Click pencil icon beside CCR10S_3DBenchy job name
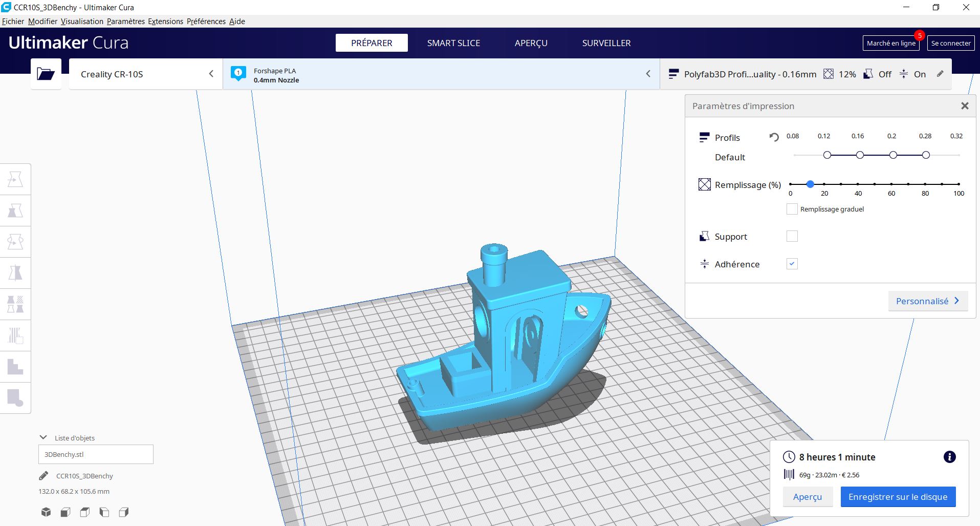The width and height of the screenshot is (980, 526). click(43, 476)
